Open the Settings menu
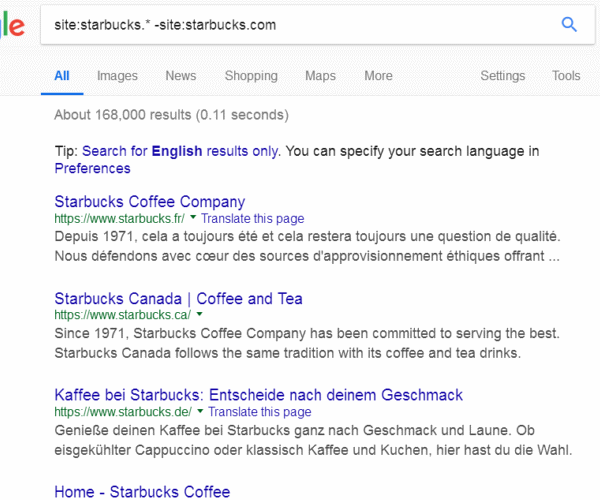600x500 pixels. click(502, 76)
